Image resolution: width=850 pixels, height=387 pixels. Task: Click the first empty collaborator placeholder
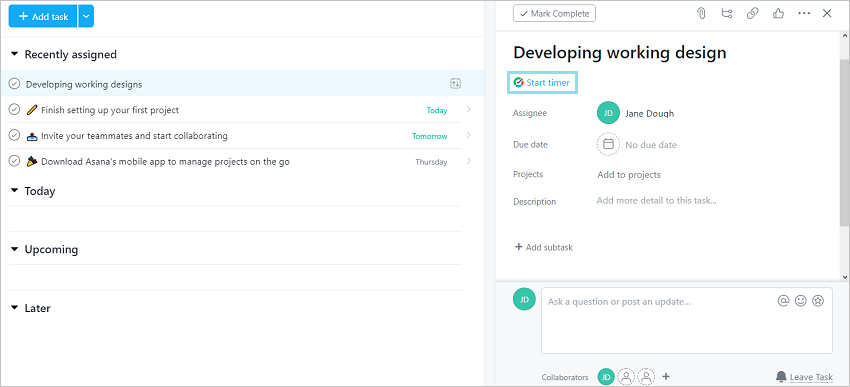pos(626,377)
